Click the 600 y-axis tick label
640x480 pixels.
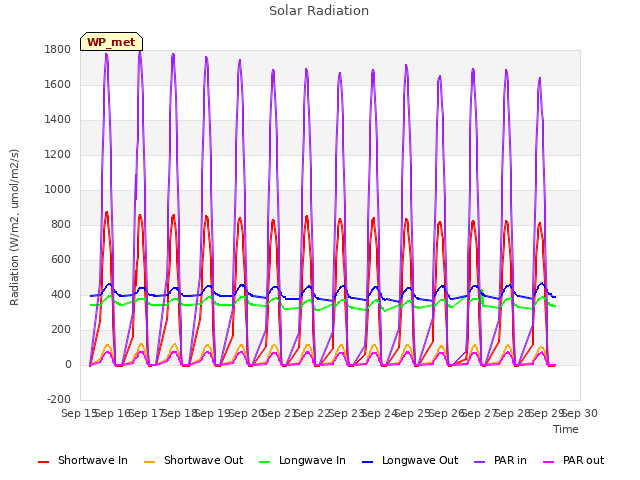tap(61, 260)
